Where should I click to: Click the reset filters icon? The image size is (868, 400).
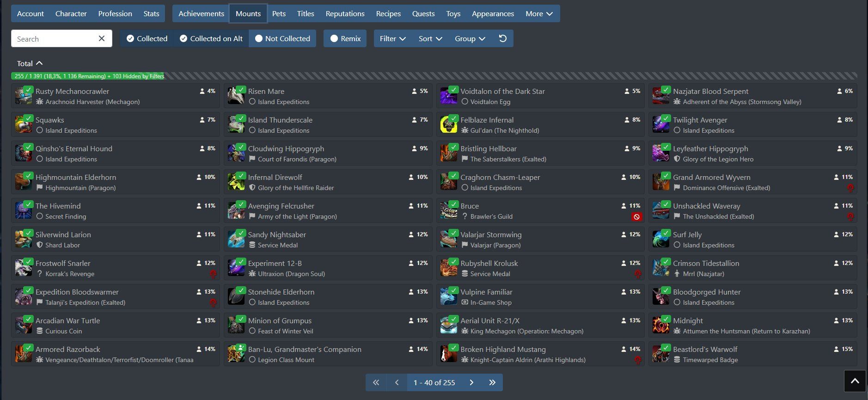(503, 38)
